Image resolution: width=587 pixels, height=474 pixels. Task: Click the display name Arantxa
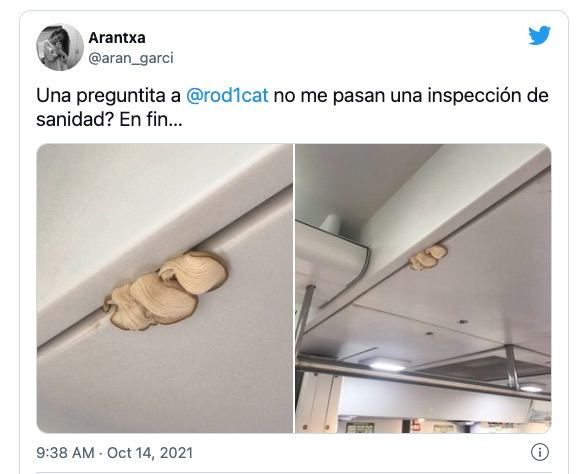(117, 38)
